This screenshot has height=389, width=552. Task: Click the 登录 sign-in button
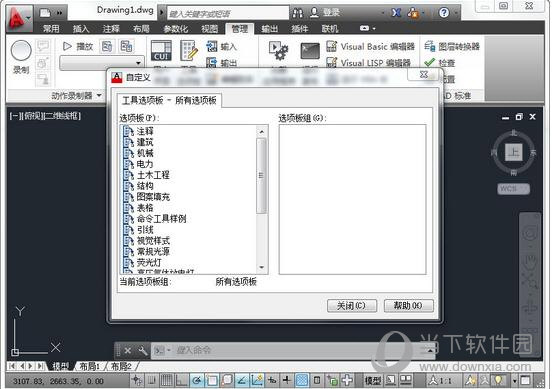click(x=326, y=13)
